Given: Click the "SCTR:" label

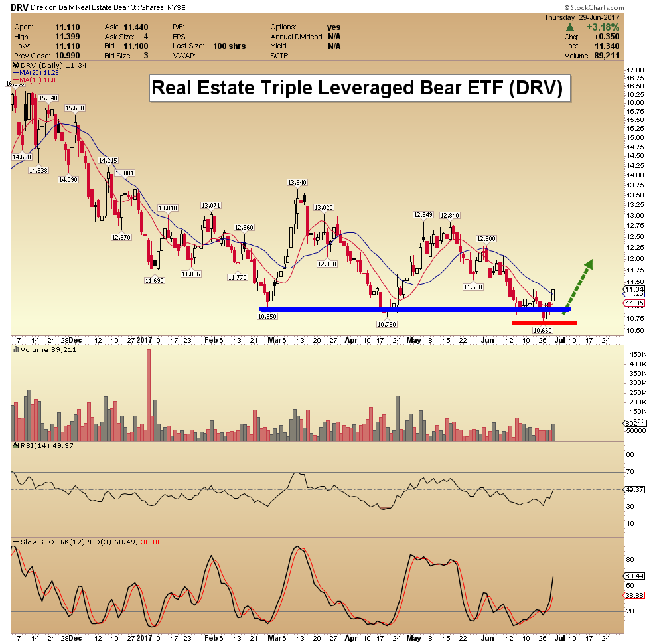Looking at the screenshot, I should click(x=280, y=56).
